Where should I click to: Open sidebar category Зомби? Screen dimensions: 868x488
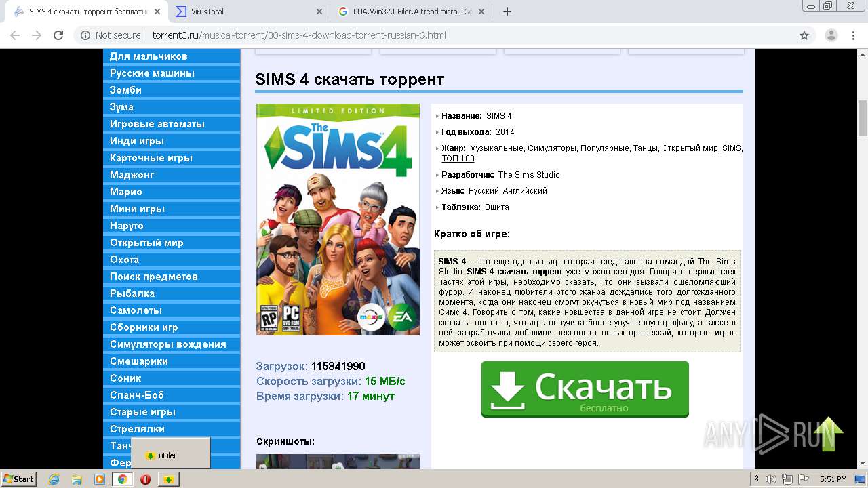172,90
